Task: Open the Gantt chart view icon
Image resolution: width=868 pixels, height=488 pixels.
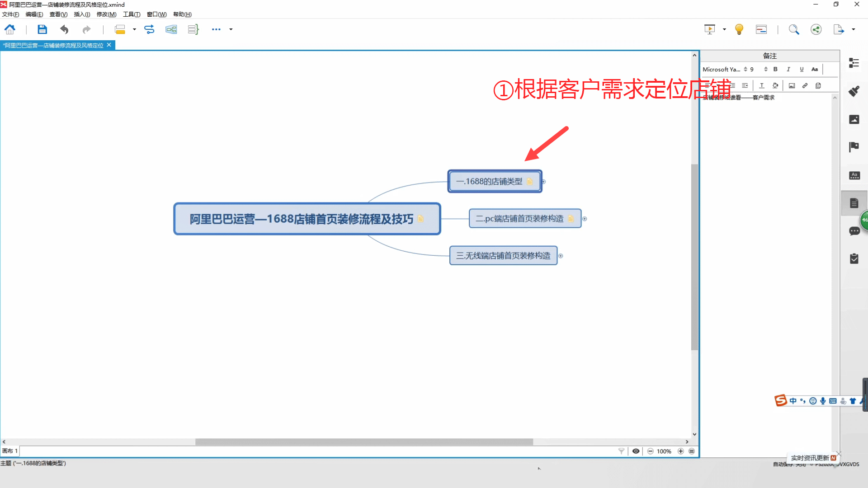Action: (x=761, y=30)
